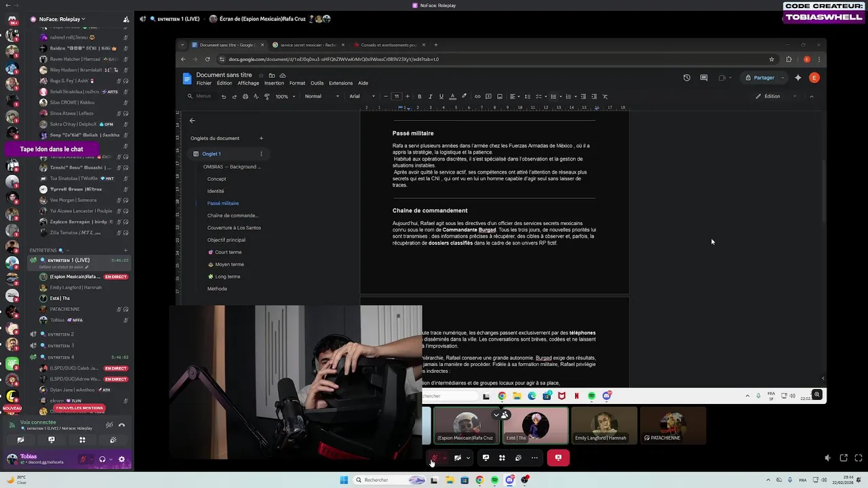Click the insert image icon in Docs toolbar
Image resolution: width=868 pixels, height=488 pixels.
pyautogui.click(x=500, y=96)
